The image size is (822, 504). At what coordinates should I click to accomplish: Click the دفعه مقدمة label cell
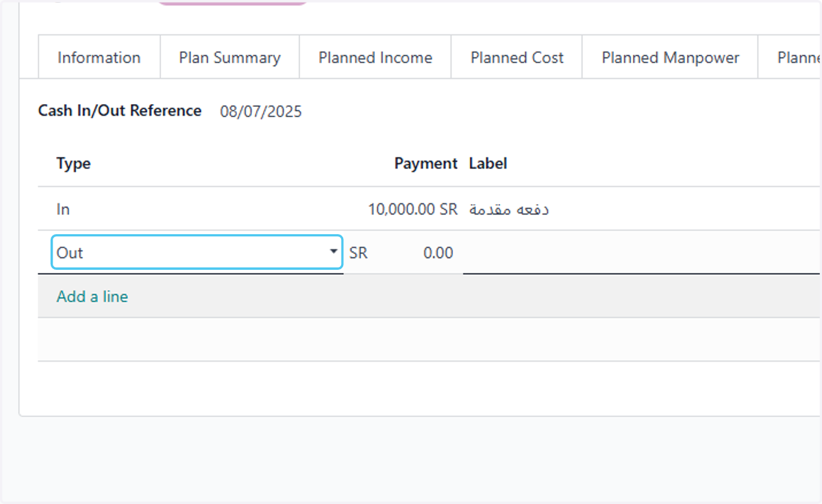tap(508, 210)
